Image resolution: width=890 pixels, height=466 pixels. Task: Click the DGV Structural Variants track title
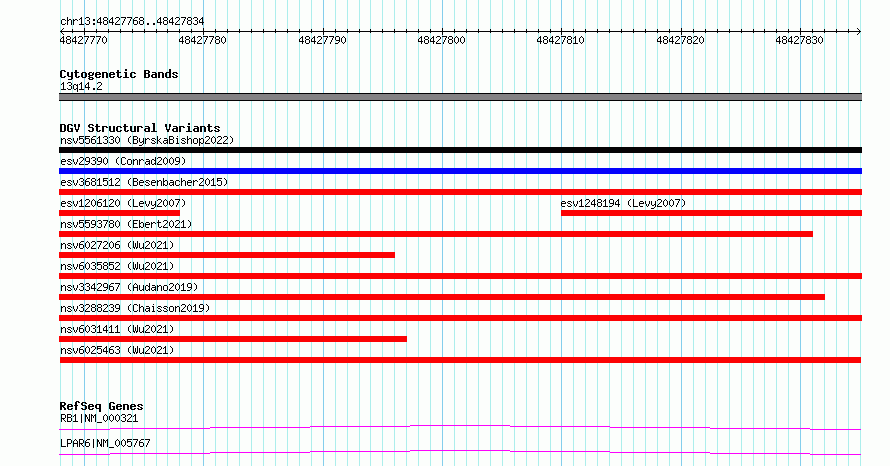pos(140,128)
